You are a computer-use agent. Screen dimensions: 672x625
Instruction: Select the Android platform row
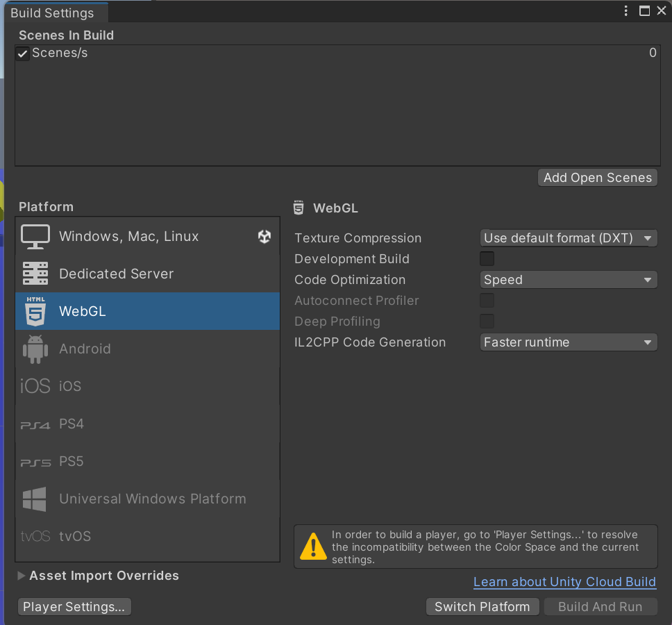(x=147, y=349)
